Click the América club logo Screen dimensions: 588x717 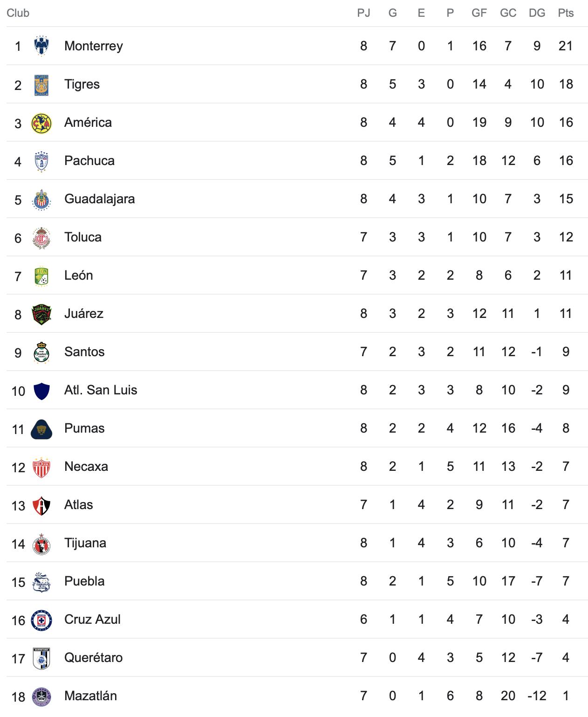pyautogui.click(x=41, y=123)
